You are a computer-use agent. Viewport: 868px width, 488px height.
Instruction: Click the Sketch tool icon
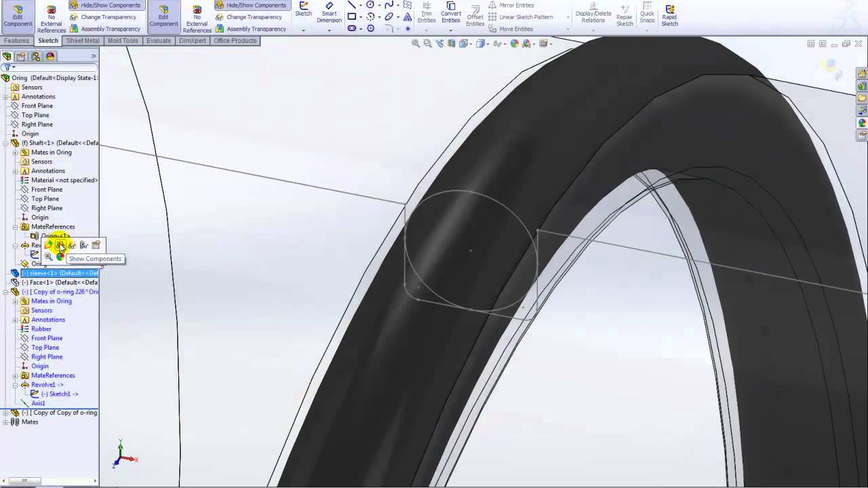click(303, 9)
